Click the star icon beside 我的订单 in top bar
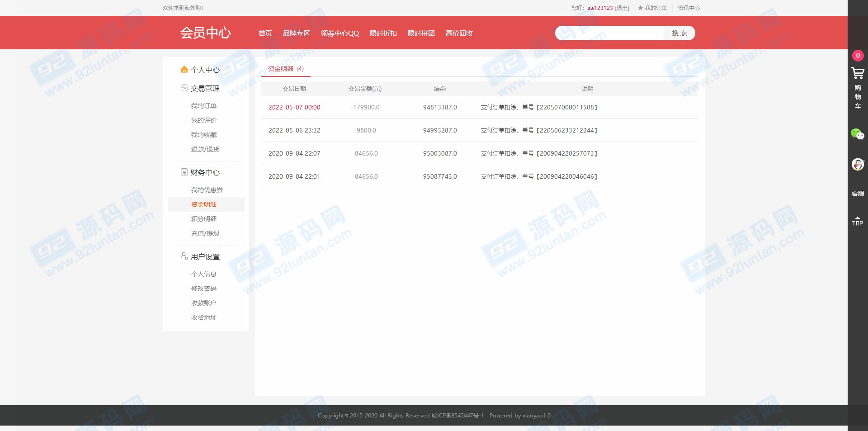This screenshot has height=431, width=868. click(640, 8)
